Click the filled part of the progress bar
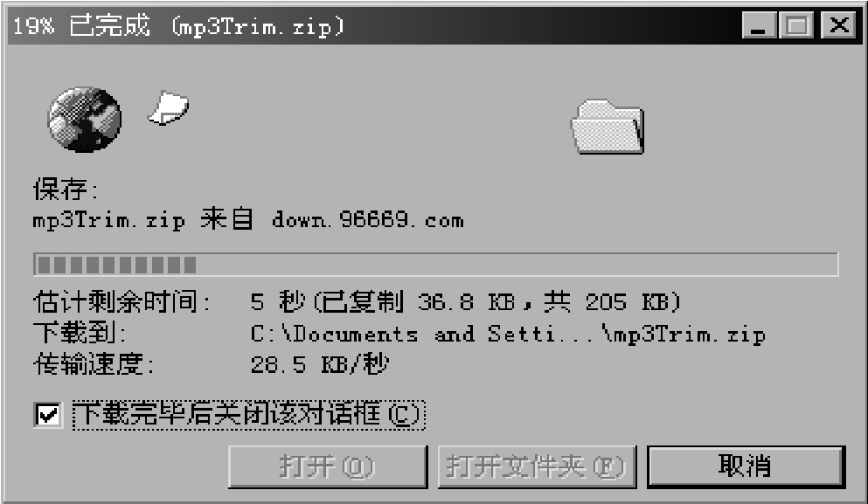The image size is (868, 504). click(x=117, y=265)
